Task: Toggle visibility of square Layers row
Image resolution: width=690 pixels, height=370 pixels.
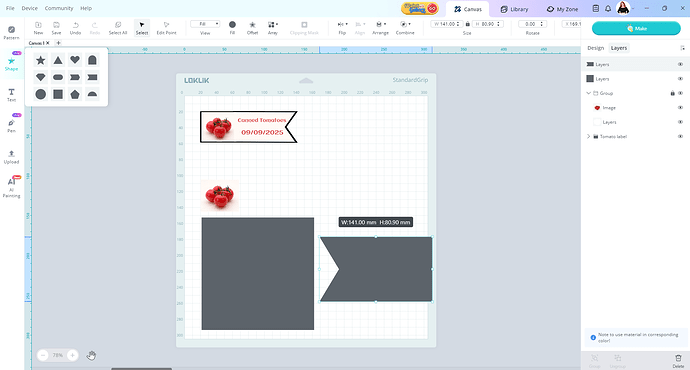Action: pyautogui.click(x=680, y=79)
